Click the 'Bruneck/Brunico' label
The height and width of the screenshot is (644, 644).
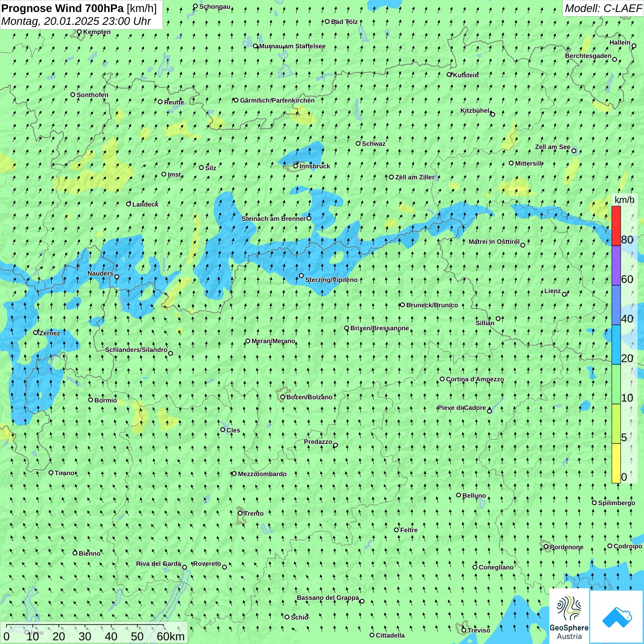click(x=432, y=305)
